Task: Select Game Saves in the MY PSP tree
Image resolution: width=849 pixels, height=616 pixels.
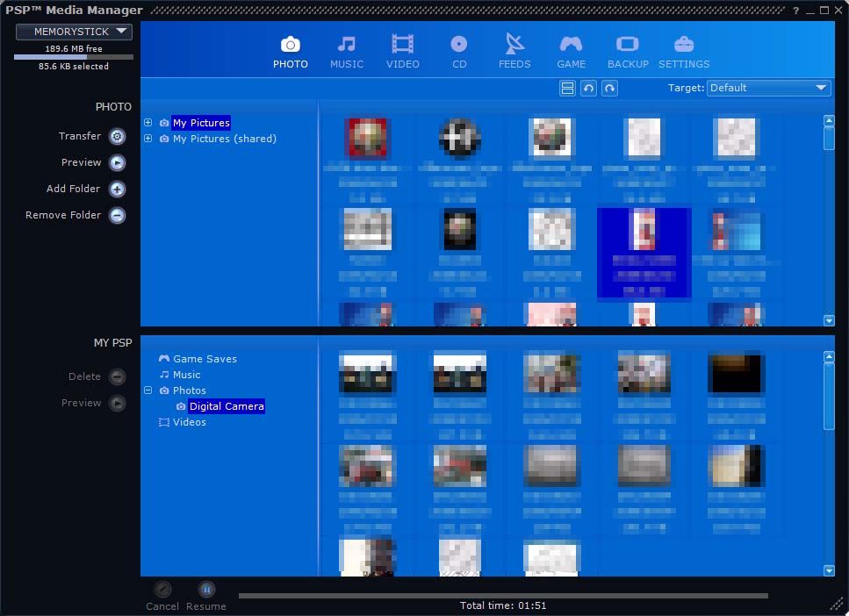Action: tap(205, 359)
